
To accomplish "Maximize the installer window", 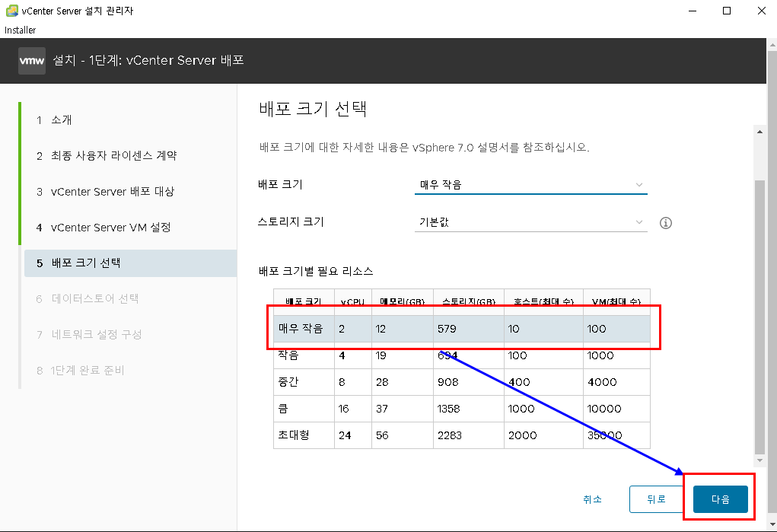I will [727, 11].
